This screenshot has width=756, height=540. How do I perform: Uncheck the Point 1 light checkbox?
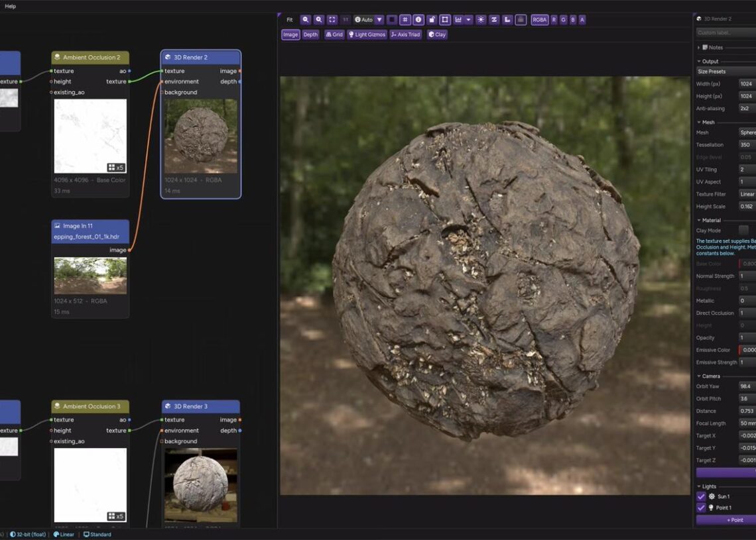tap(701, 508)
